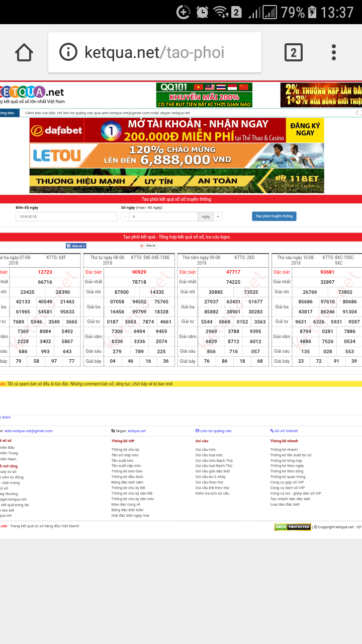
Task: Open the Chrome three-dot menu
Action: click(334, 52)
